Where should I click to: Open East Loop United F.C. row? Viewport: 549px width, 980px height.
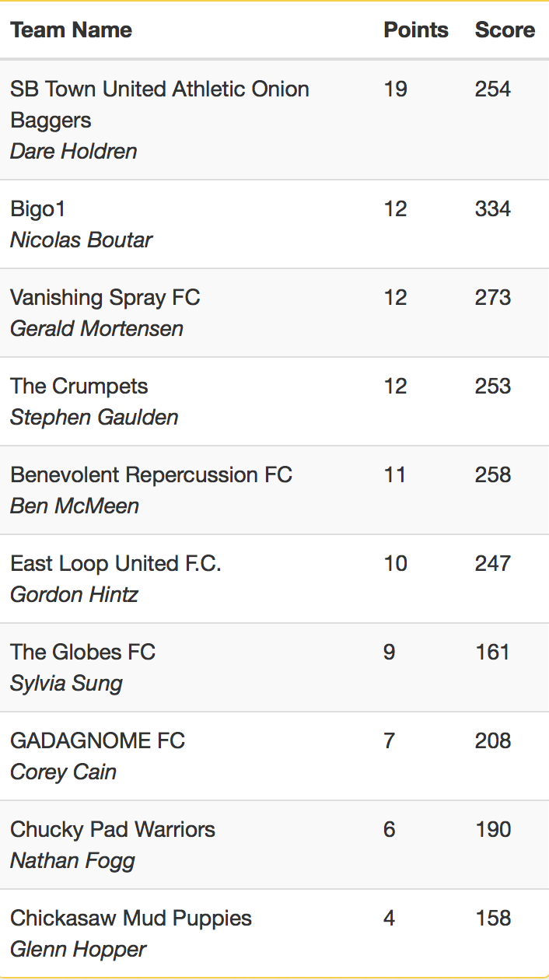tap(274, 579)
